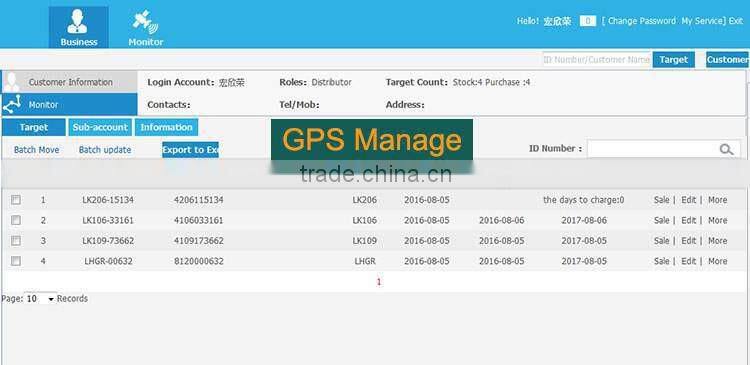
Task: Click 'Stock:4 Purchase :4' target count text
Action: 491,82
